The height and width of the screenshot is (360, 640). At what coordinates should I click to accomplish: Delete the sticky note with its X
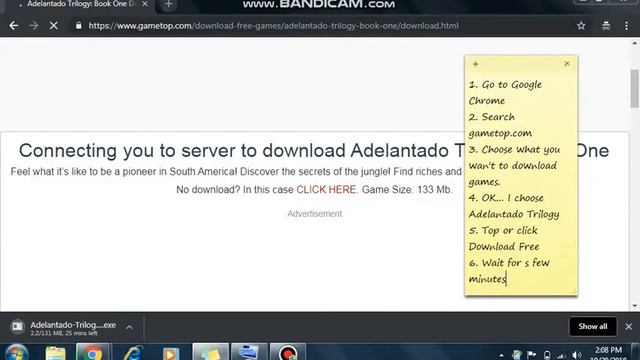[567, 64]
